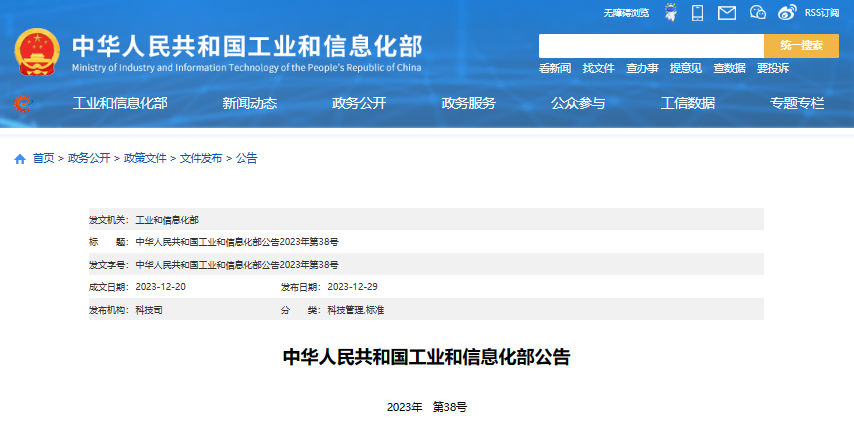
Task: Open the mobile version phone icon
Action: 698,13
